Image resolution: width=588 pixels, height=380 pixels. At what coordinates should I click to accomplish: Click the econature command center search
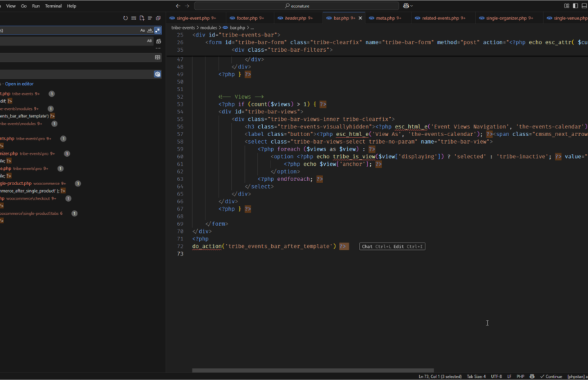pos(297,6)
